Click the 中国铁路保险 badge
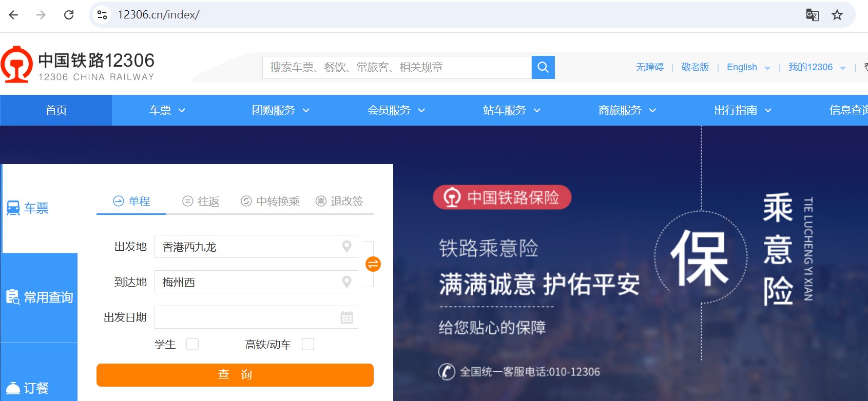 (x=502, y=197)
